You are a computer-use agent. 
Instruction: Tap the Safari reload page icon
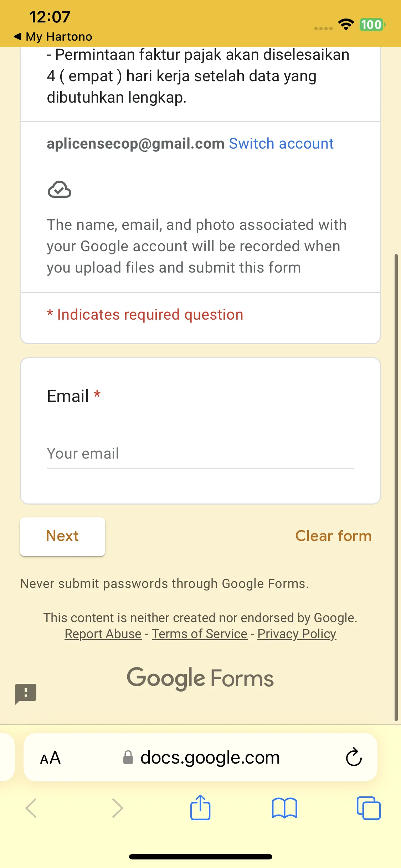click(x=354, y=757)
